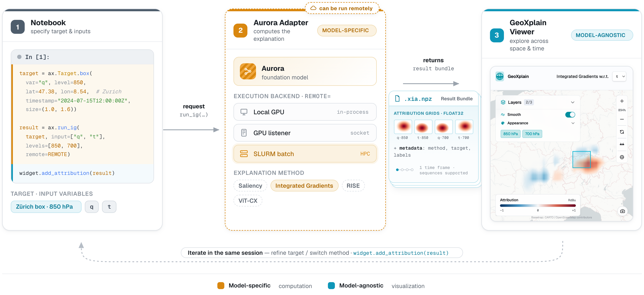
Task: Click the 'EXECUTION BACKEND · REMOTE=' heading
Action: pyautogui.click(x=282, y=96)
